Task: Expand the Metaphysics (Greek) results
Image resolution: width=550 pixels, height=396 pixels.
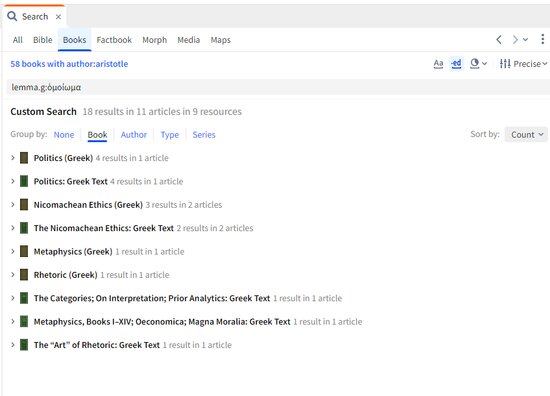Action: [x=13, y=251]
